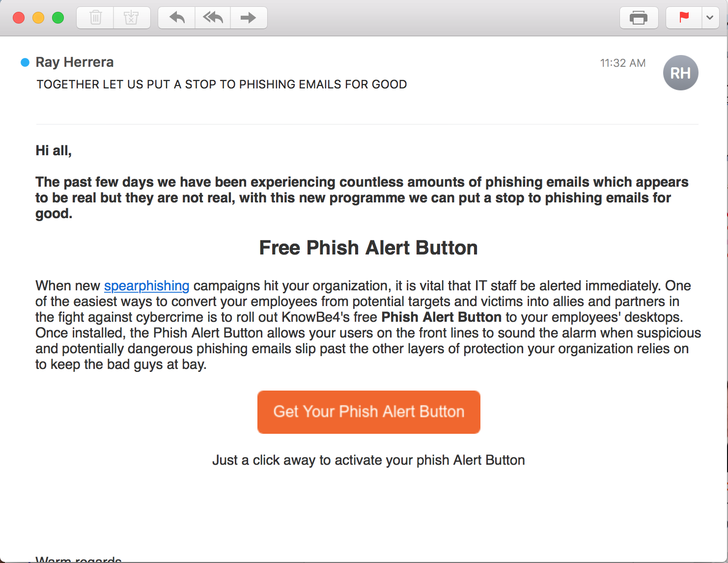Click the trash delete icon
Viewport: 728px width, 563px height.
tap(95, 18)
